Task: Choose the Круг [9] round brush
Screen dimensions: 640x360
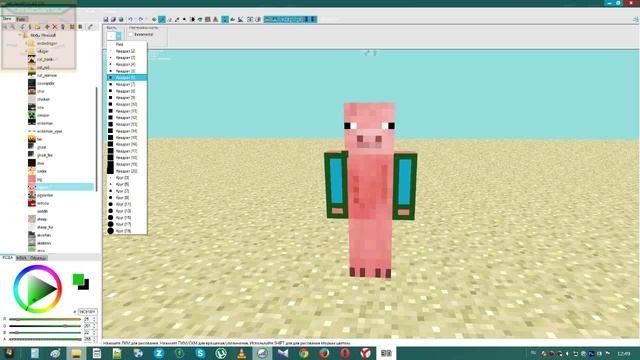Action: click(x=127, y=198)
